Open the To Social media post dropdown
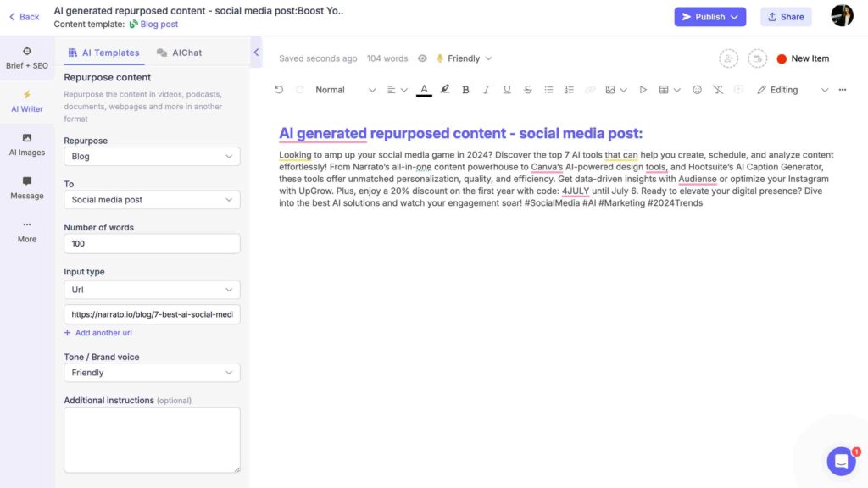The width and height of the screenshot is (868, 488). (152, 200)
